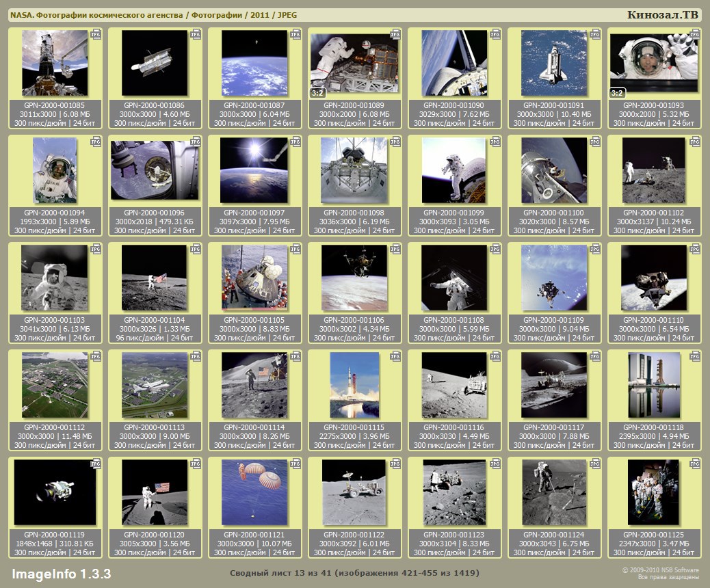Click the JPG badge on GPN-2000-001085
Screen dimensions: 710x588
tap(96, 34)
